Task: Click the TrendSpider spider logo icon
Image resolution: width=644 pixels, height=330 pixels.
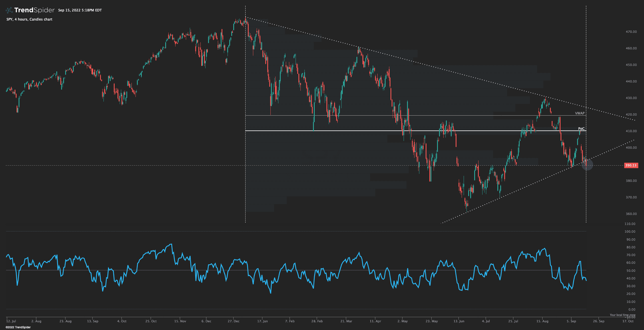Action: click(x=9, y=10)
